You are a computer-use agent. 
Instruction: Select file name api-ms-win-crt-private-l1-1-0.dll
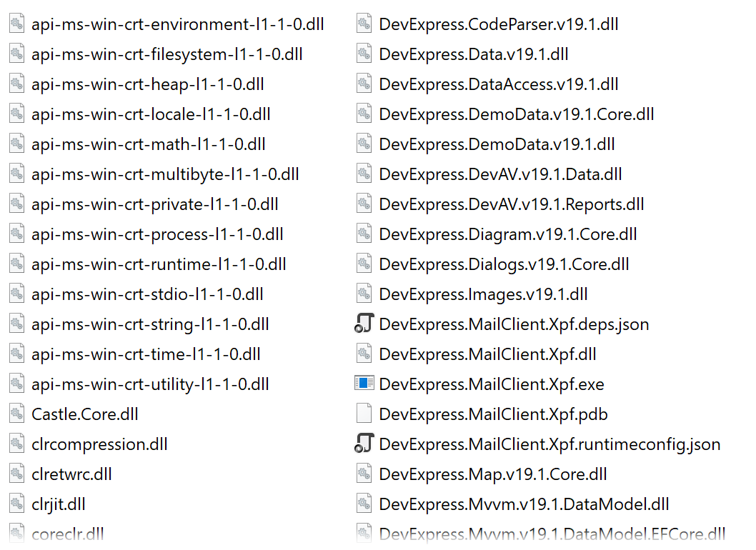coord(155,204)
